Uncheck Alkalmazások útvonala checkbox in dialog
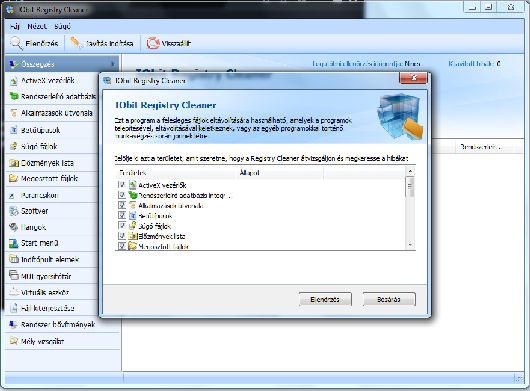This screenshot has height=391, width=530. (122, 205)
